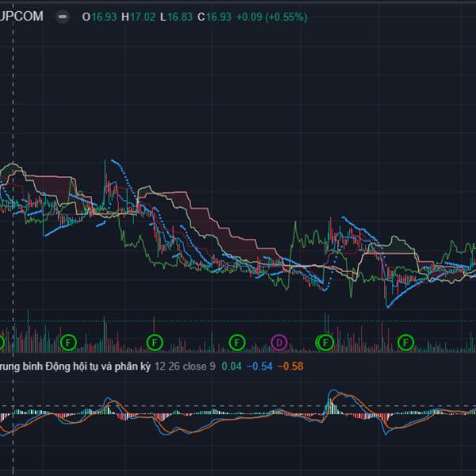Click the UPCOM exchange label
This screenshot has height=476, width=476.
21,17
